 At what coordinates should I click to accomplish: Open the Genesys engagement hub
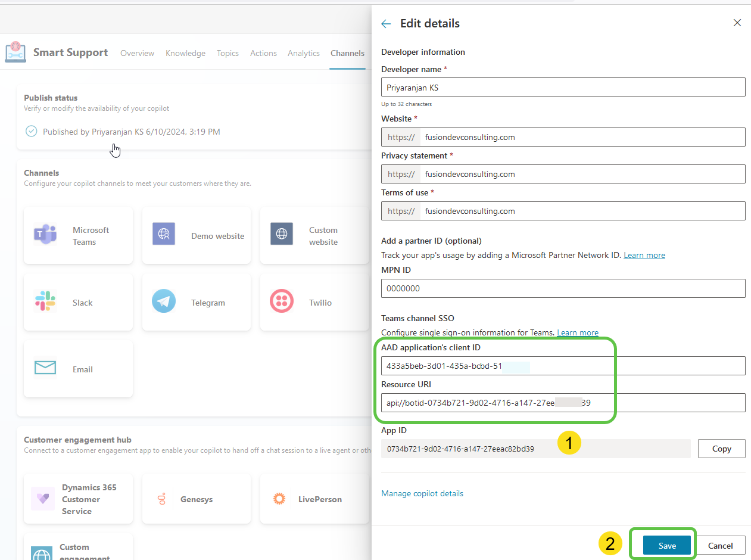pos(197,499)
